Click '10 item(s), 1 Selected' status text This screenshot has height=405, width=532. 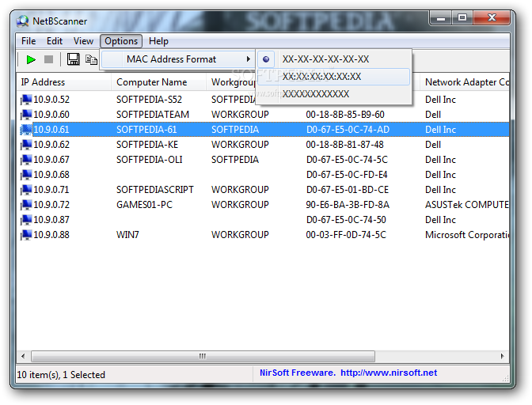[x=61, y=375]
